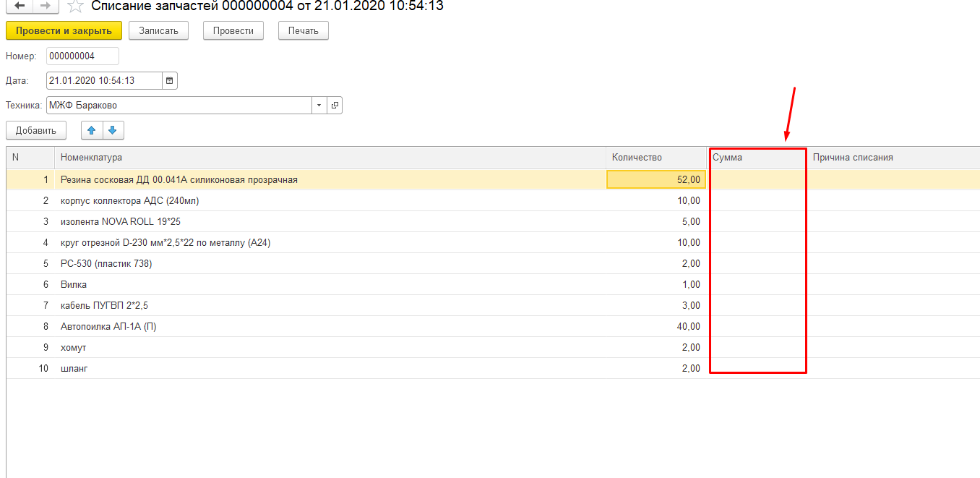The width and height of the screenshot is (980, 478).
Task: Click the forward navigation arrow
Action: pyautogui.click(x=45, y=6)
